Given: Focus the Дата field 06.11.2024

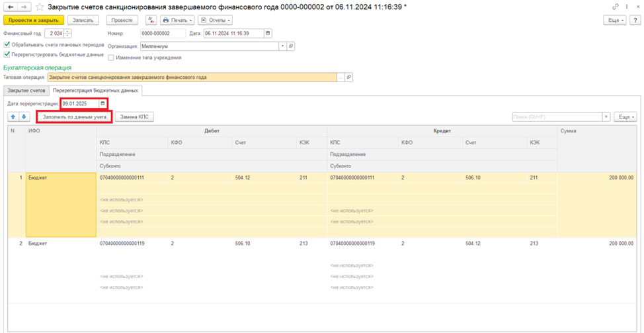Looking at the screenshot, I should (x=234, y=33).
